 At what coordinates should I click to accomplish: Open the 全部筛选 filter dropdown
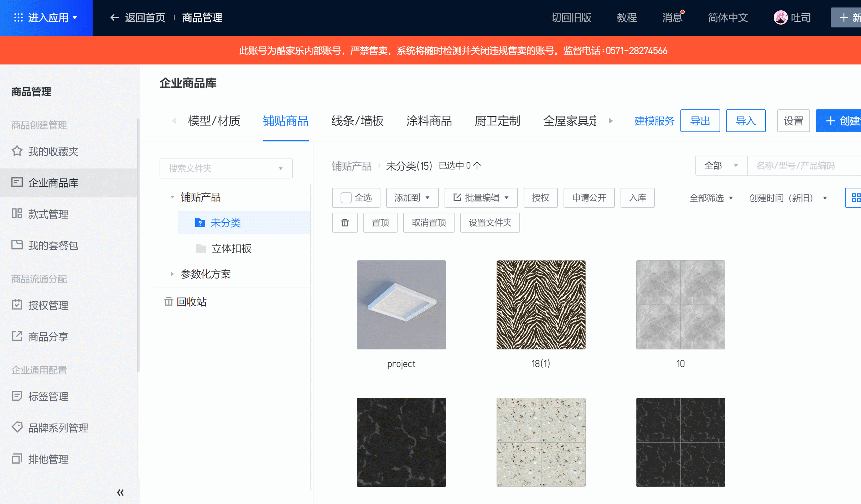point(711,198)
